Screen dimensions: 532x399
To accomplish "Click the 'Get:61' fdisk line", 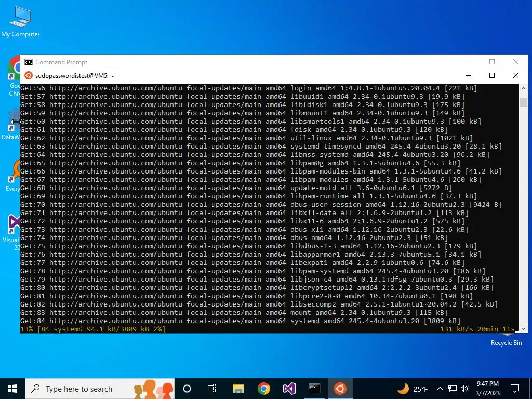I will pos(234,129).
